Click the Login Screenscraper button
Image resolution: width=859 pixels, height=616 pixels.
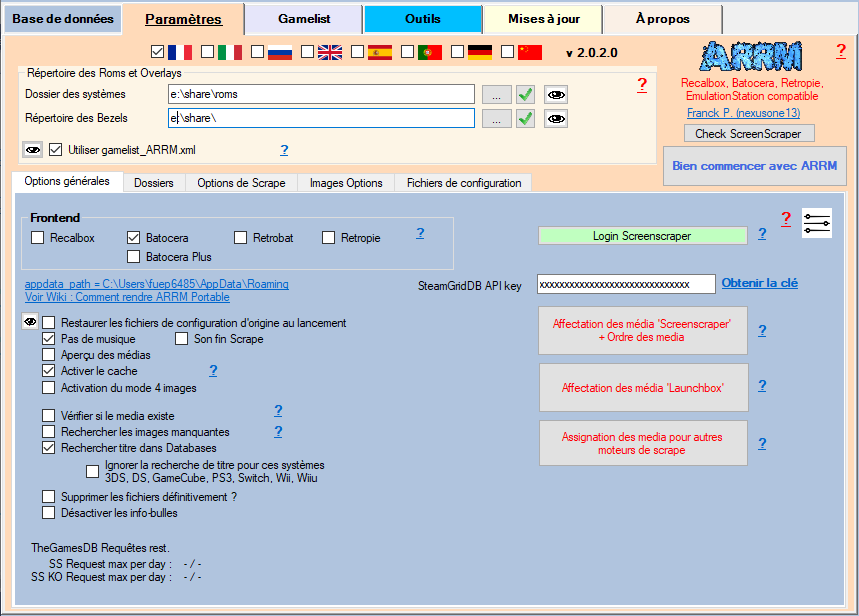click(x=642, y=236)
